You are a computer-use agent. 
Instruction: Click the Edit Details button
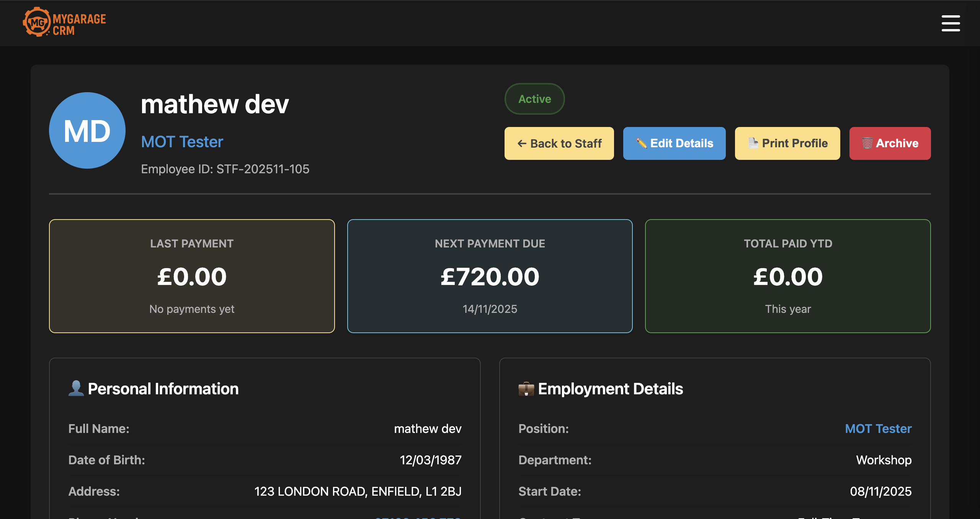(x=674, y=143)
